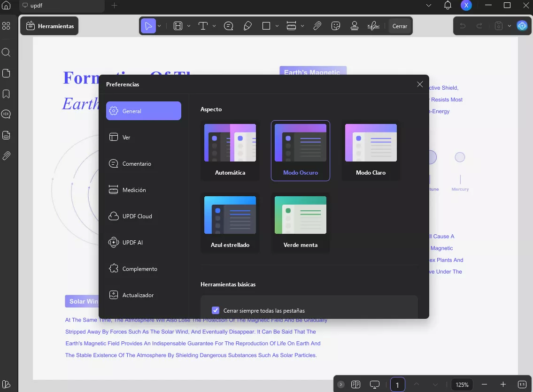This screenshot has height=392, width=533.
Task: Select the rectangle shape tool
Action: [x=266, y=26]
